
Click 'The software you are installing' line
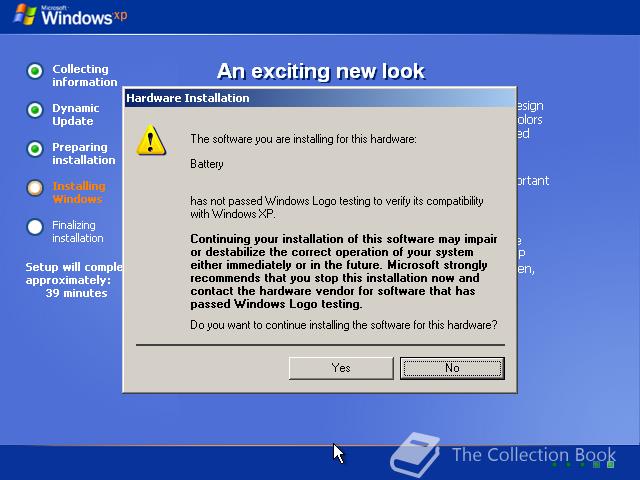[303, 139]
